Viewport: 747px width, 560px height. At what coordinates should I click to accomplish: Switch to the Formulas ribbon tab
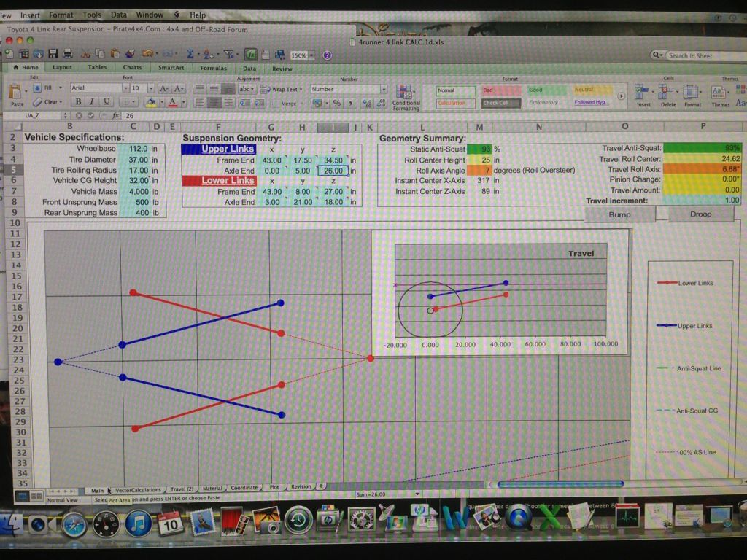pos(214,68)
